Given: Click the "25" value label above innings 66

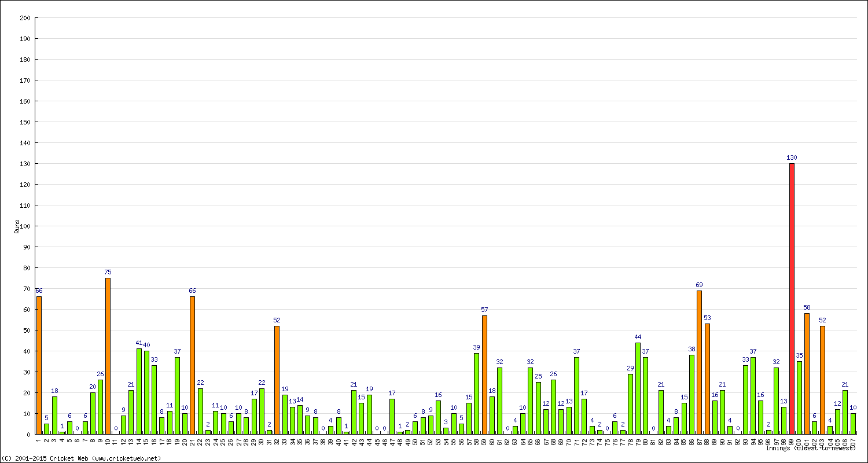Looking at the screenshot, I should pos(538,376).
